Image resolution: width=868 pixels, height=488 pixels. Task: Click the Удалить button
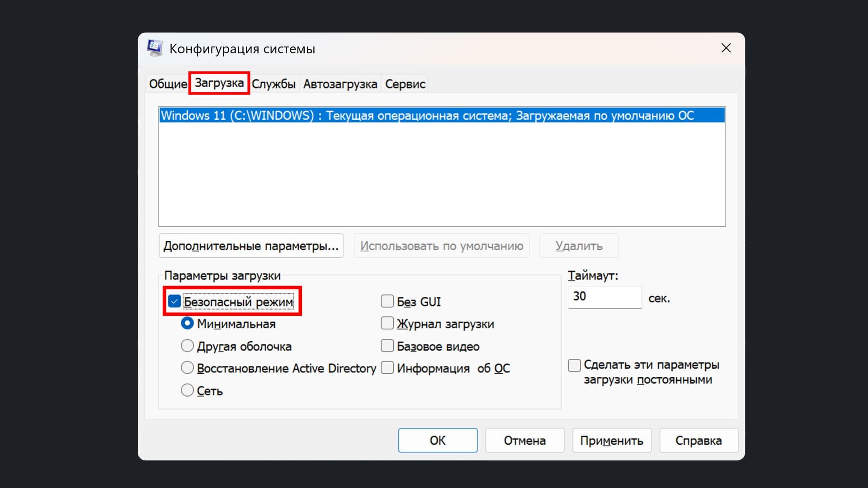[579, 246]
